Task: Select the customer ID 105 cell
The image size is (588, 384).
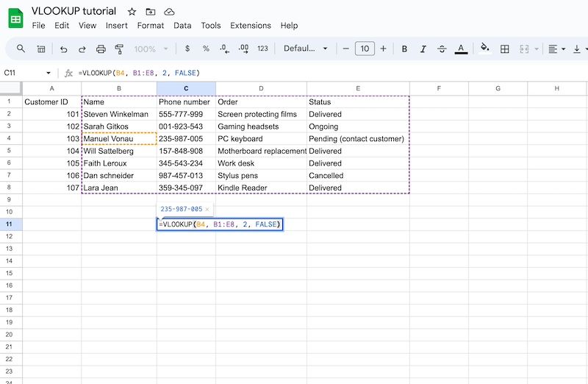Action: [x=51, y=163]
